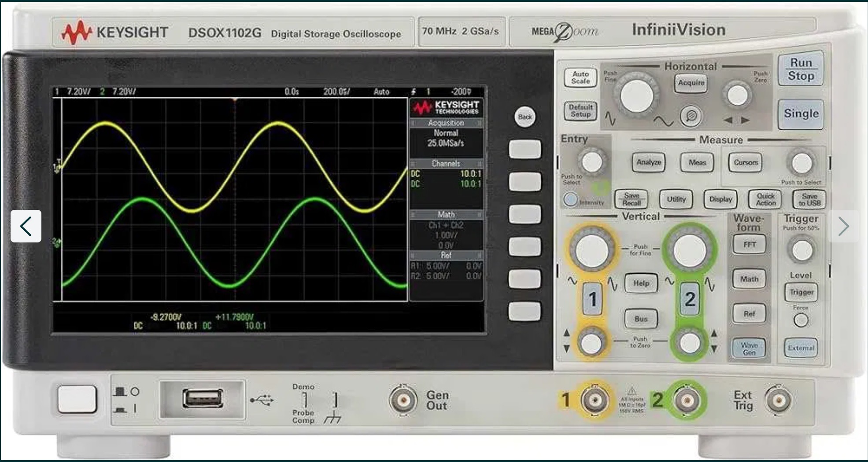Open the Analyze menu key
The width and height of the screenshot is (868, 462).
[x=648, y=162]
